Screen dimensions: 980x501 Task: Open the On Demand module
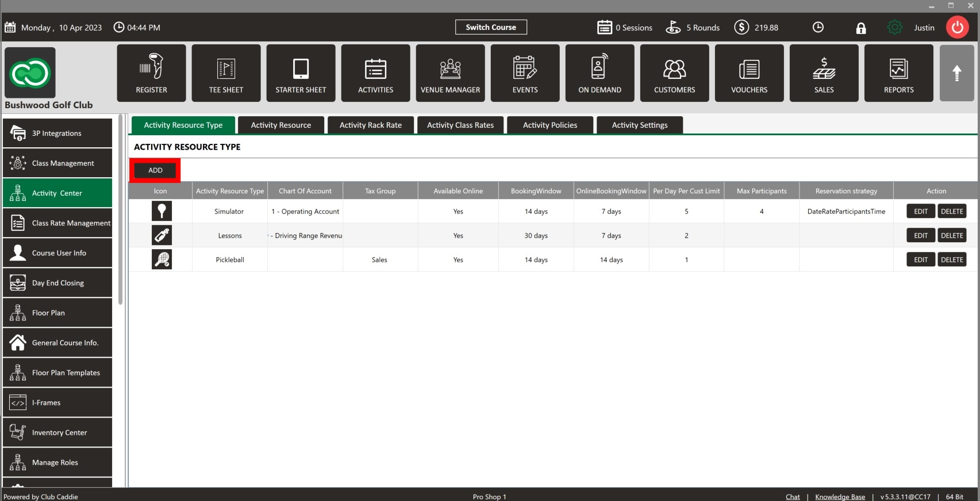point(599,73)
